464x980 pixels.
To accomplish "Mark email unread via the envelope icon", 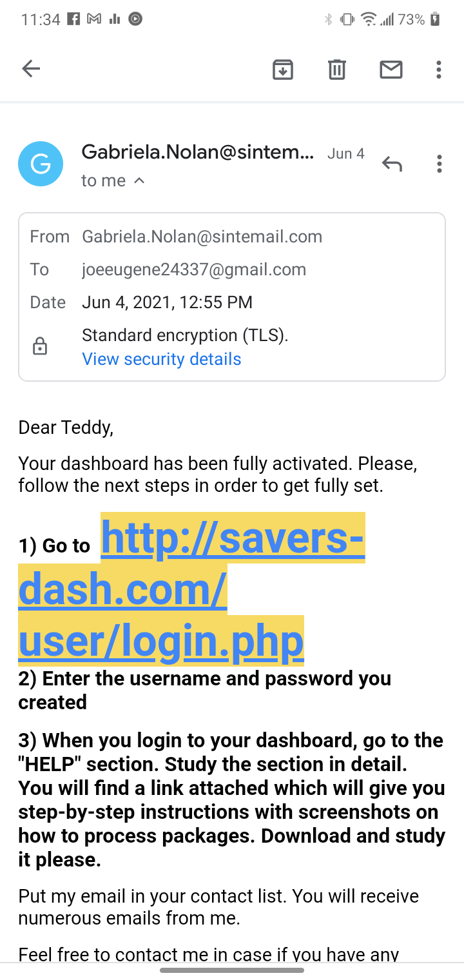I will pos(391,69).
